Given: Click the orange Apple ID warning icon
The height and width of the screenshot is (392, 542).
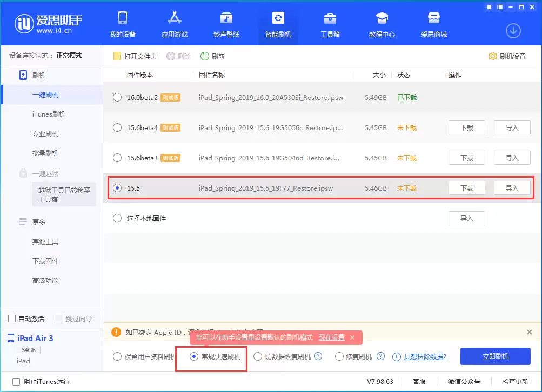Looking at the screenshot, I should tap(116, 332).
